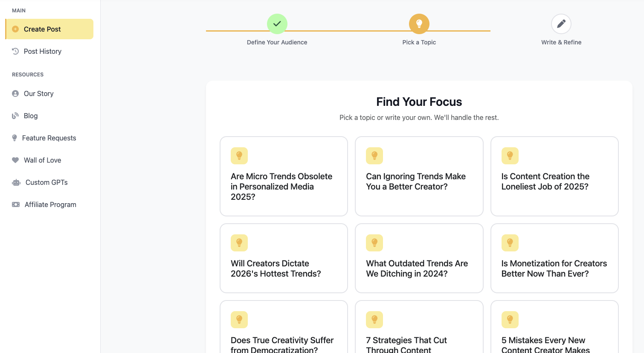Viewport: 644px width, 353px height.
Task: Click the Blog feed icon in sidebar
Action: [15, 116]
